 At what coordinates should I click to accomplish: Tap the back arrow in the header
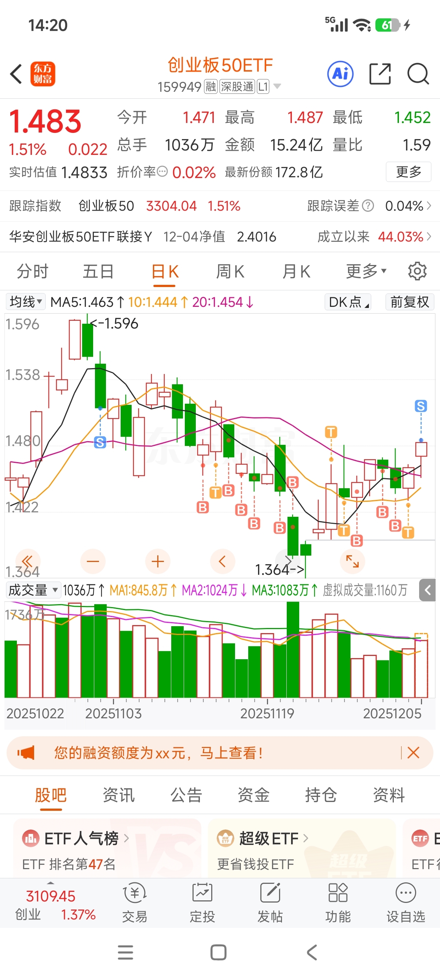[x=16, y=74]
